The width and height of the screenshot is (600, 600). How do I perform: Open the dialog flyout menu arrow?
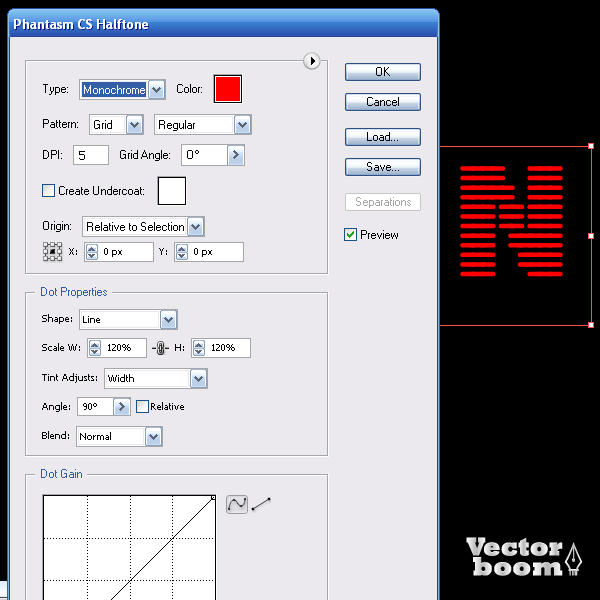tap(312, 61)
